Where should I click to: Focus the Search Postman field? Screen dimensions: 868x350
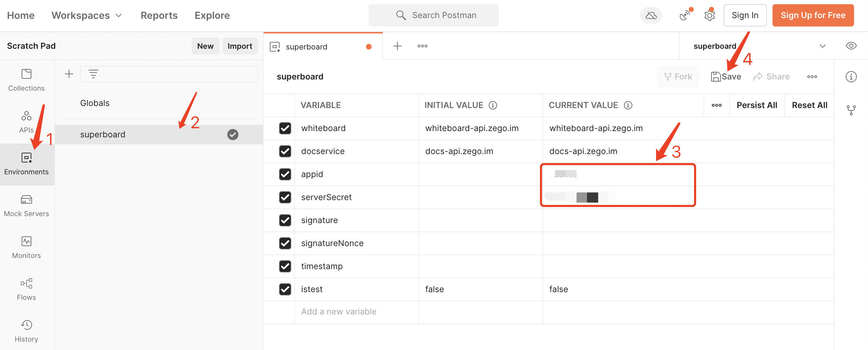[433, 15]
